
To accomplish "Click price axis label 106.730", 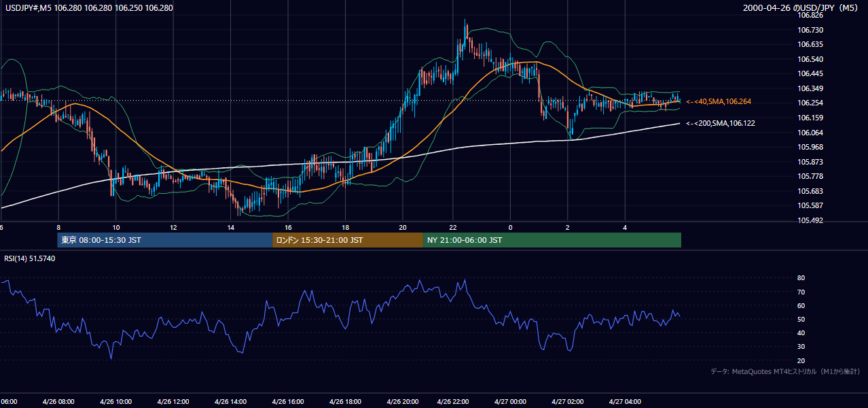I will click(x=811, y=30).
